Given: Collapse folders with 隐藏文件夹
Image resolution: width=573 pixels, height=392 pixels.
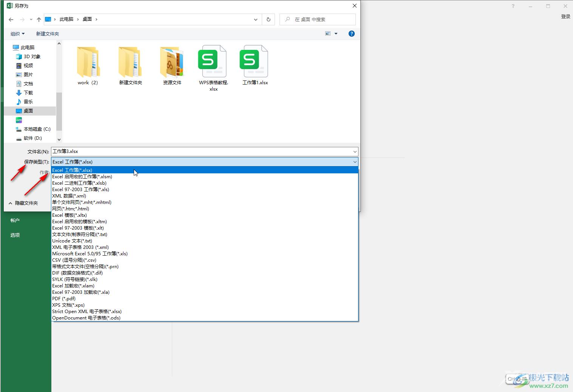Looking at the screenshot, I should [x=23, y=203].
